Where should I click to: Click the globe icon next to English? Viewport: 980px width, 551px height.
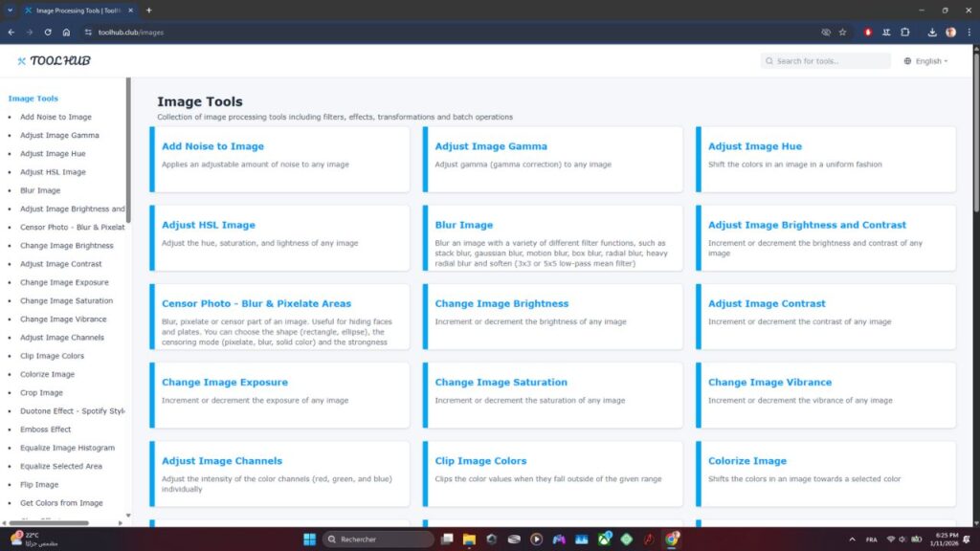[x=906, y=60]
